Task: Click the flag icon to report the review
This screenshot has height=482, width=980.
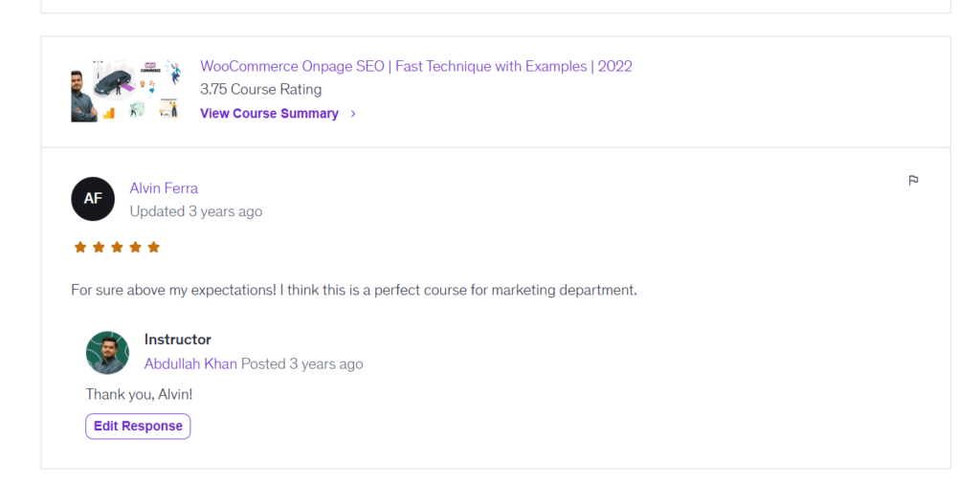Action: click(913, 180)
